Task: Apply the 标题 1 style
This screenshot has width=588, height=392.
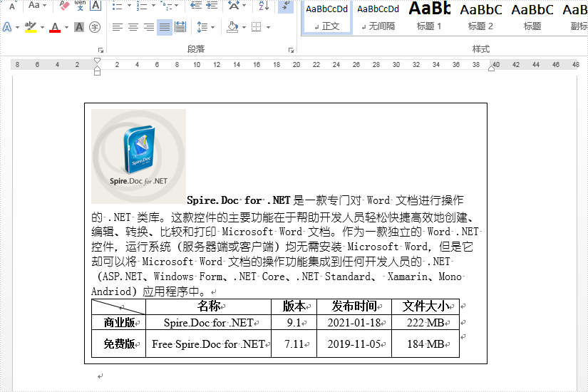Action: pyautogui.click(x=429, y=17)
